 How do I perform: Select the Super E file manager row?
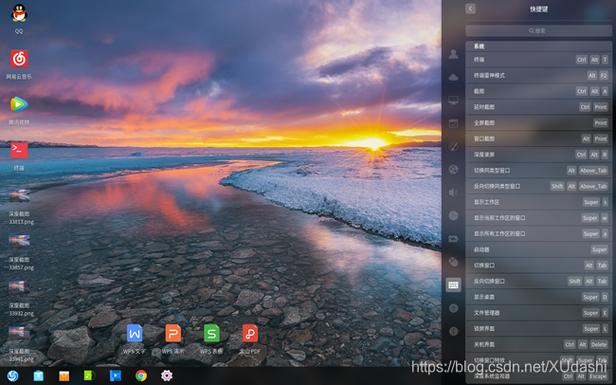(x=539, y=313)
